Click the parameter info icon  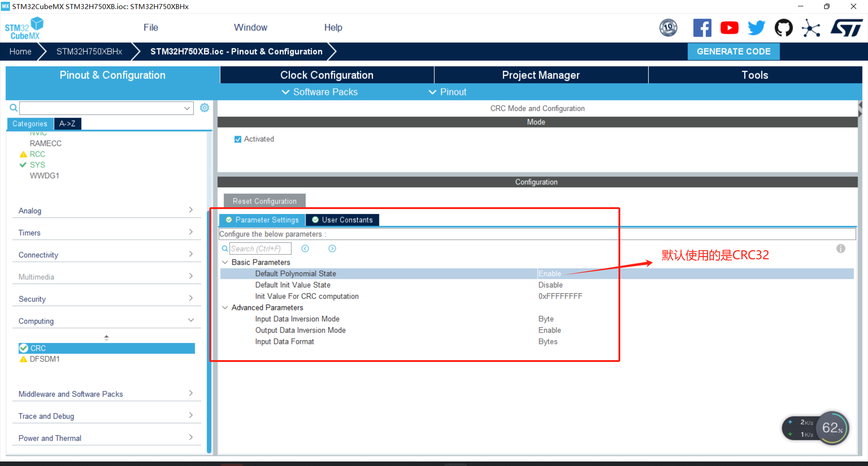[x=840, y=248]
